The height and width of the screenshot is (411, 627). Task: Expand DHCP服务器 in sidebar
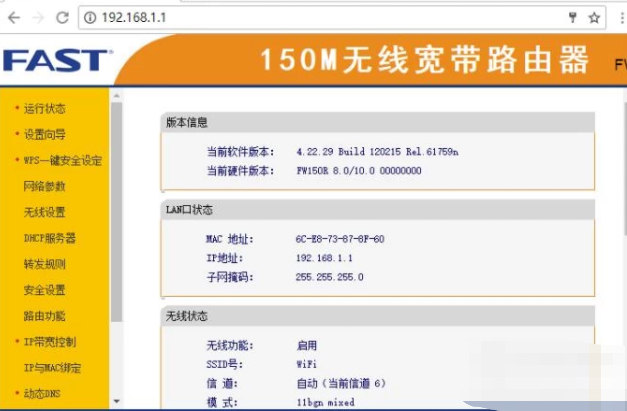tap(50, 238)
